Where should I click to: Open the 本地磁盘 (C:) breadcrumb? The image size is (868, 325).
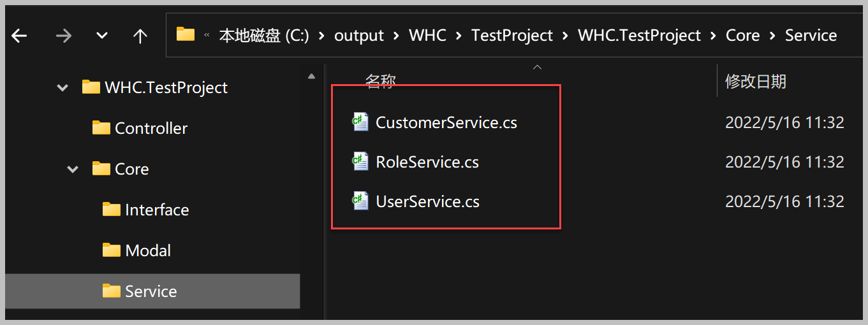tap(263, 36)
